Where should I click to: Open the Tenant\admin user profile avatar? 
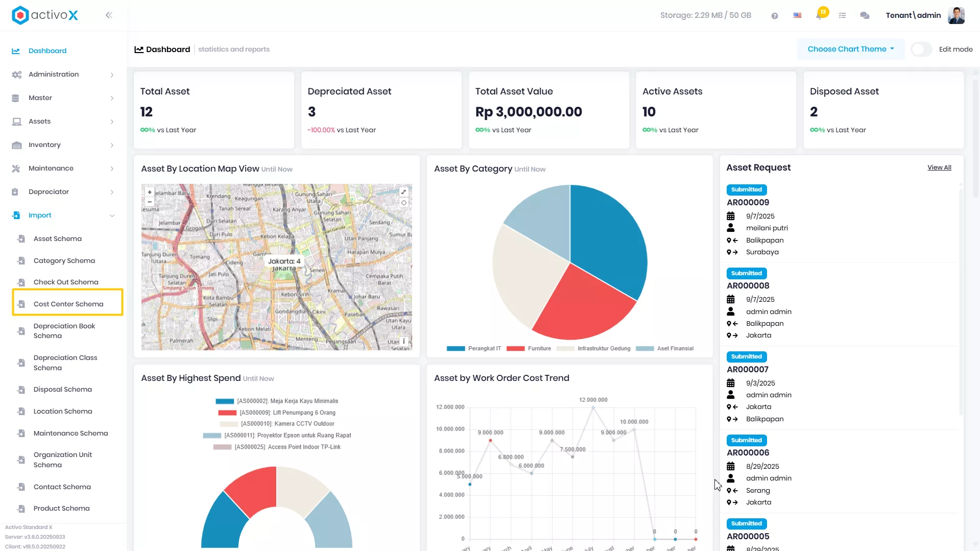(956, 16)
